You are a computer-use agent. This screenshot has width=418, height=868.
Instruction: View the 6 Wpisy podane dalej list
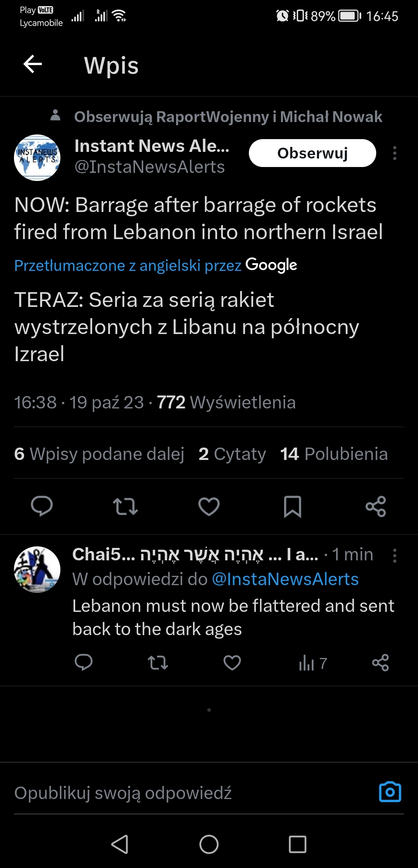[x=99, y=454]
